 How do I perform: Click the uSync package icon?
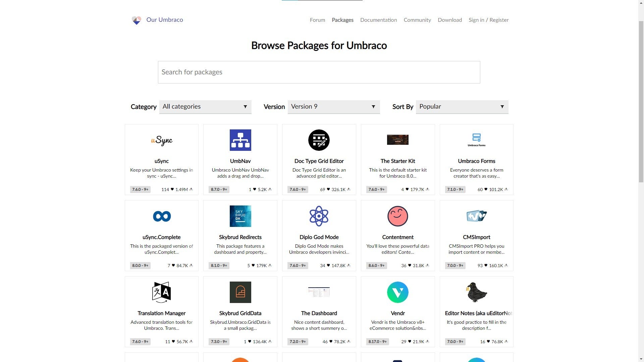click(161, 140)
